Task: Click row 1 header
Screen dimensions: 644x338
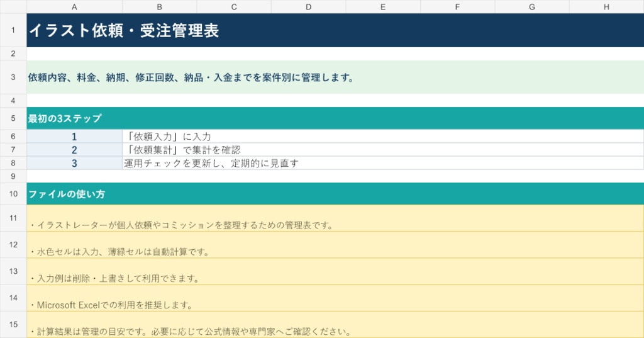Action: (13, 30)
